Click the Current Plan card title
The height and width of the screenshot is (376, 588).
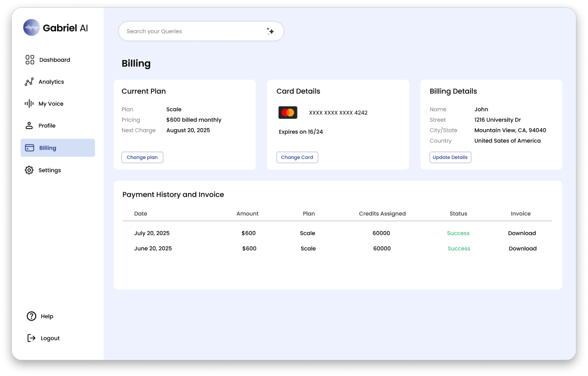pos(143,91)
